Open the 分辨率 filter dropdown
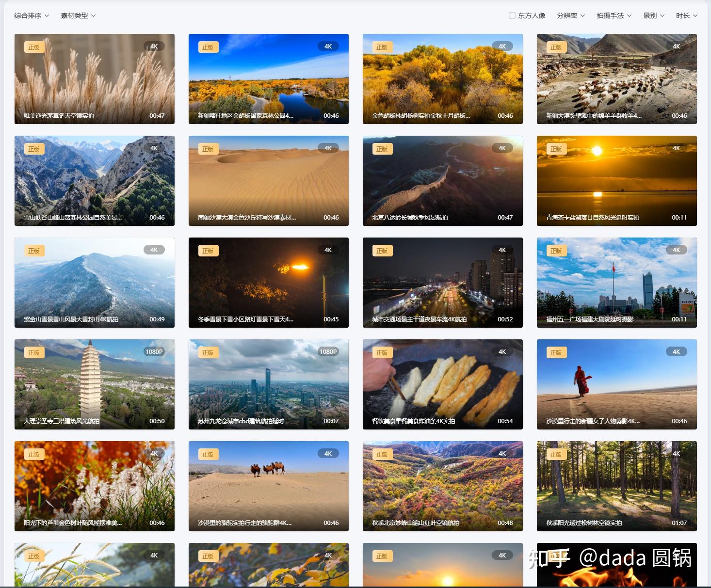 click(x=571, y=16)
